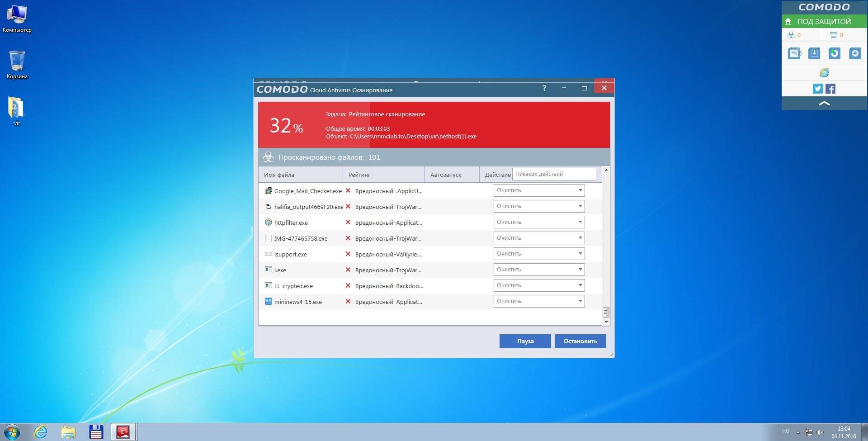Select the Корзина recycle bin icon
Image resolution: width=868 pixels, height=441 pixels.
coord(17,65)
